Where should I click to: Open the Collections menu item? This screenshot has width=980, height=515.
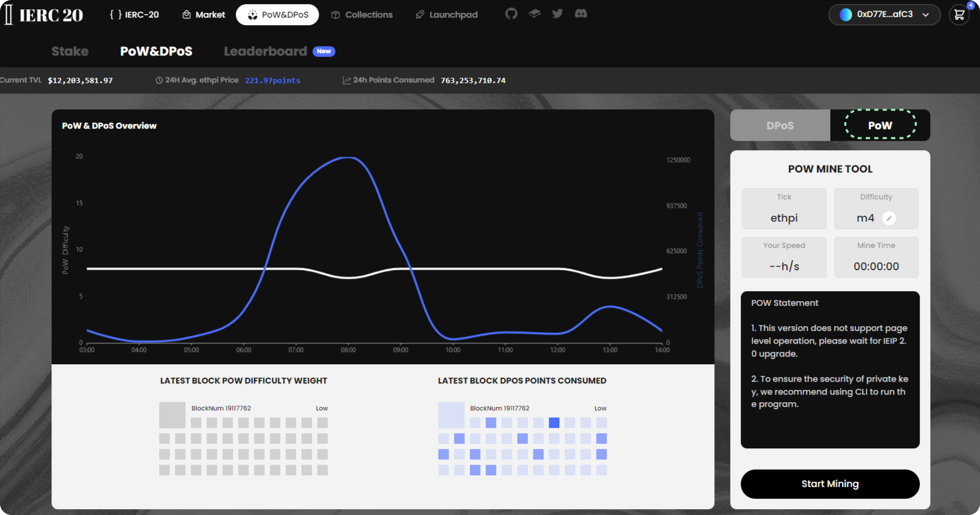[362, 15]
